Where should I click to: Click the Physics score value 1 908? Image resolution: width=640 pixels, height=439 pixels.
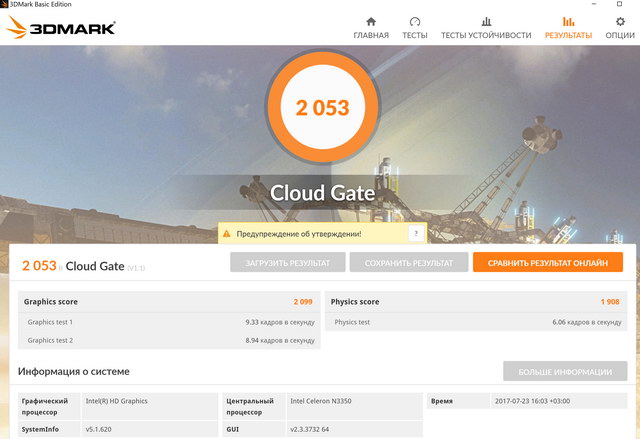(x=610, y=302)
